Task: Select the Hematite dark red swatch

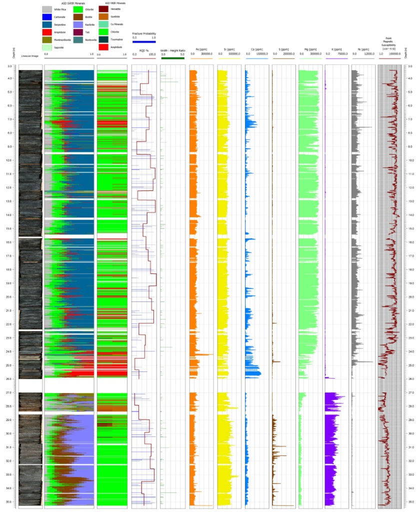Action: tap(103, 9)
